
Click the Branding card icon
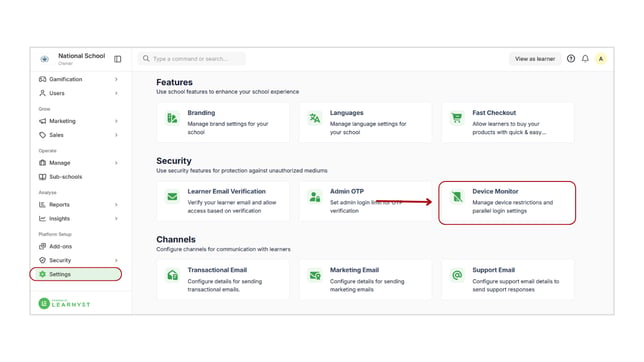click(x=172, y=118)
